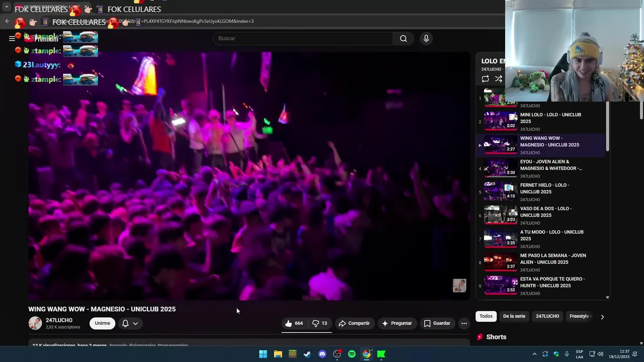Open OBS Studio from the taskbar

(x=337, y=354)
